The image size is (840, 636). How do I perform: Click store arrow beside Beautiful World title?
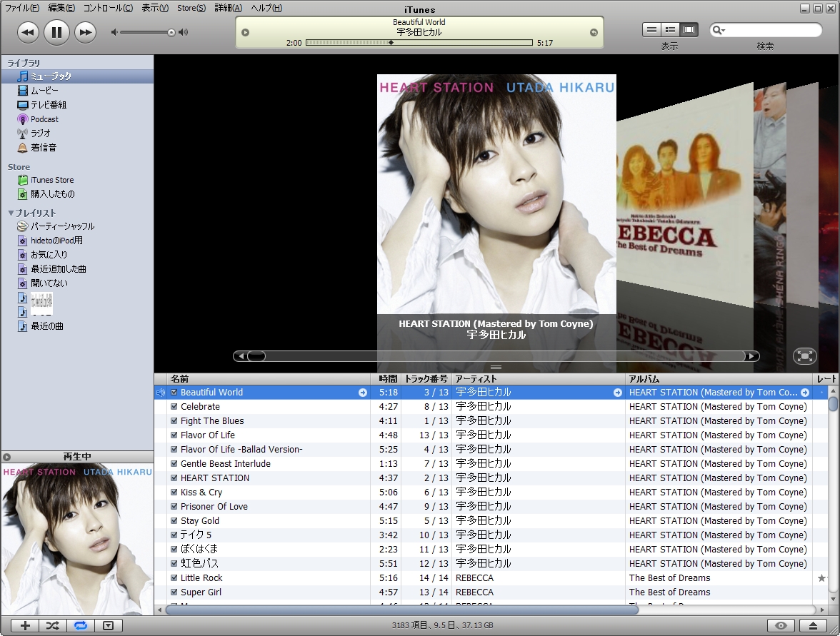[363, 393]
